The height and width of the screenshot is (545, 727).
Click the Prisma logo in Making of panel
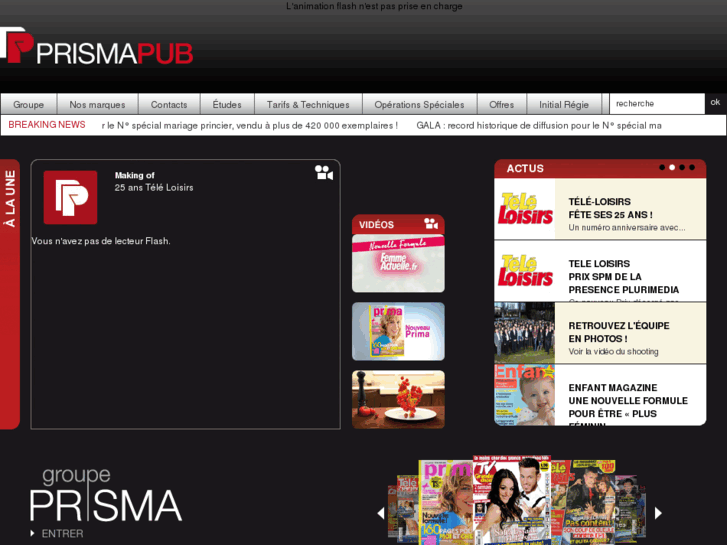[x=70, y=197]
